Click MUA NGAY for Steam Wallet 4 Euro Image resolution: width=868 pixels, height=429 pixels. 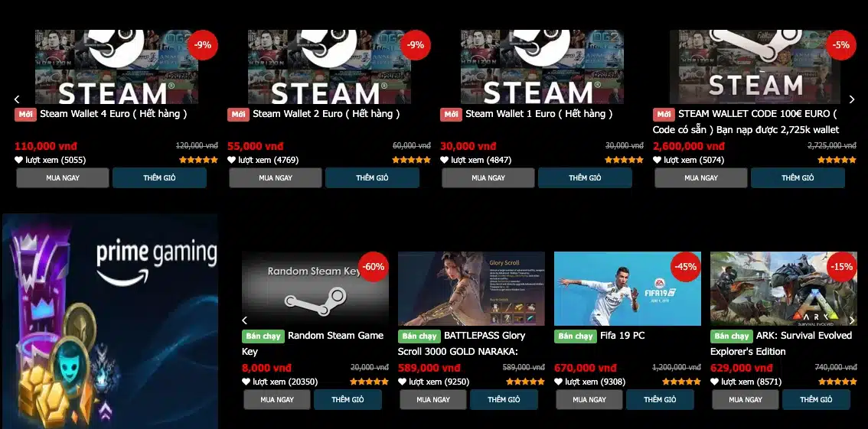pyautogui.click(x=63, y=178)
